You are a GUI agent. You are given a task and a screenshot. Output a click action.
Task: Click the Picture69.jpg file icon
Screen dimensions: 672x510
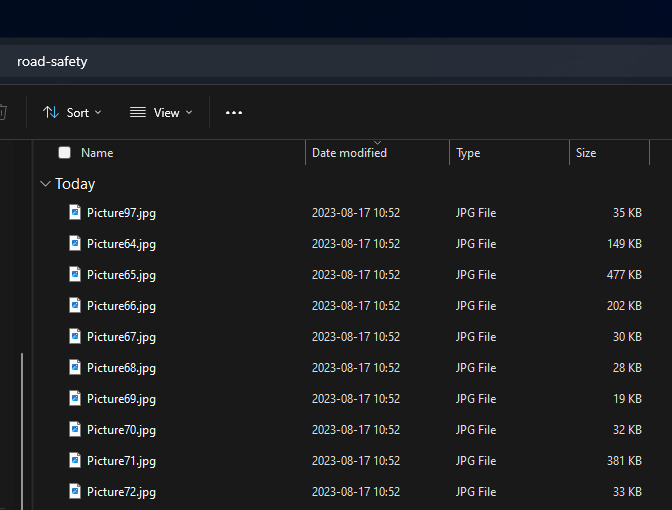pyautogui.click(x=75, y=398)
